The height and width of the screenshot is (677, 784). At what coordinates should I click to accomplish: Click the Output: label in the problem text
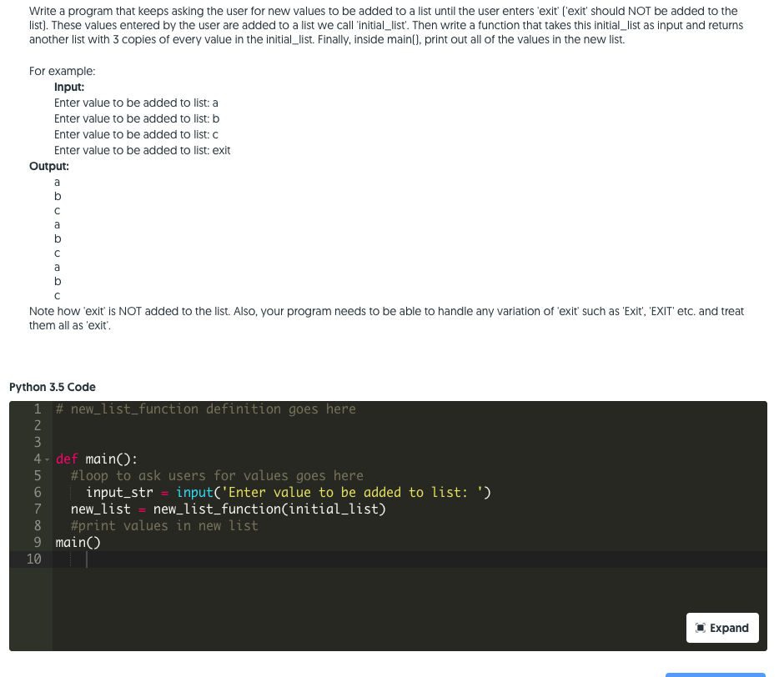pos(48,166)
